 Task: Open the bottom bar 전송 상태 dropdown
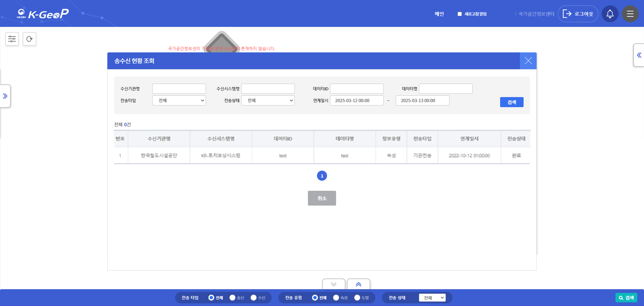point(432,298)
